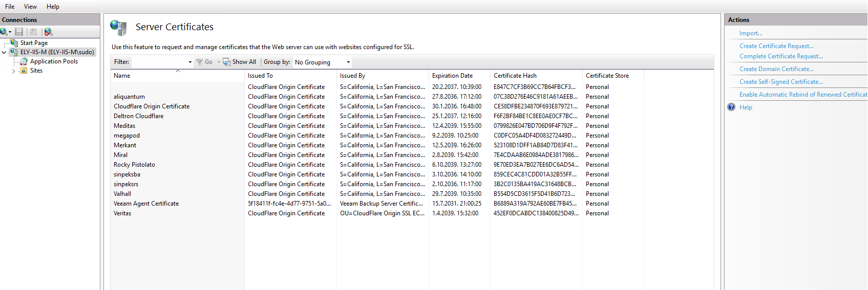Select the Veeam Agent Certificate row
868x290 pixels.
[146, 204]
